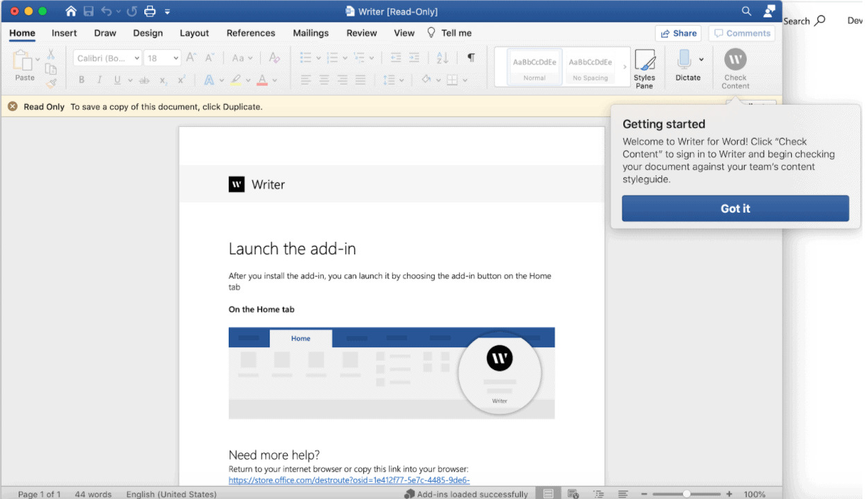
Task: Toggle Superscript formatting
Action: pyautogui.click(x=181, y=80)
